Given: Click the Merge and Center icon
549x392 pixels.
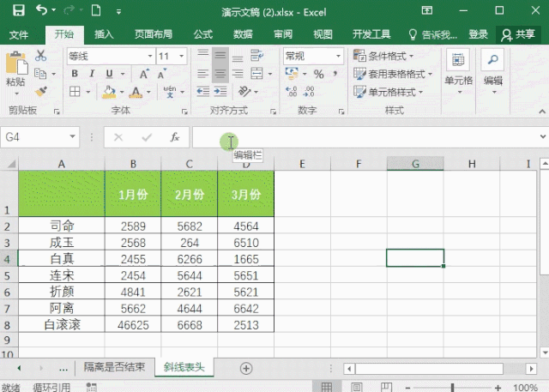Looking at the screenshot, I should [x=256, y=74].
